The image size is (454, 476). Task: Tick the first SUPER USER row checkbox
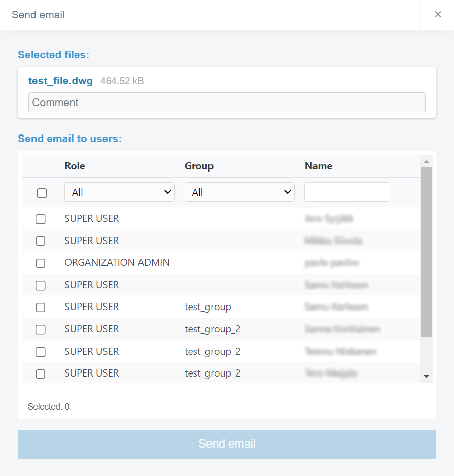41,219
